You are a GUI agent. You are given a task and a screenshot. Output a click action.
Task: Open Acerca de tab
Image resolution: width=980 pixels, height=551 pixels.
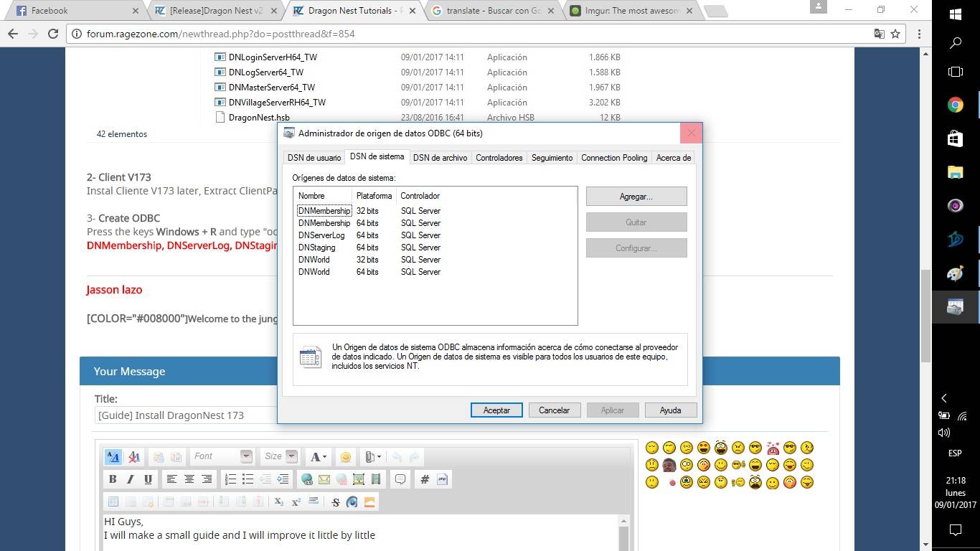[673, 158]
